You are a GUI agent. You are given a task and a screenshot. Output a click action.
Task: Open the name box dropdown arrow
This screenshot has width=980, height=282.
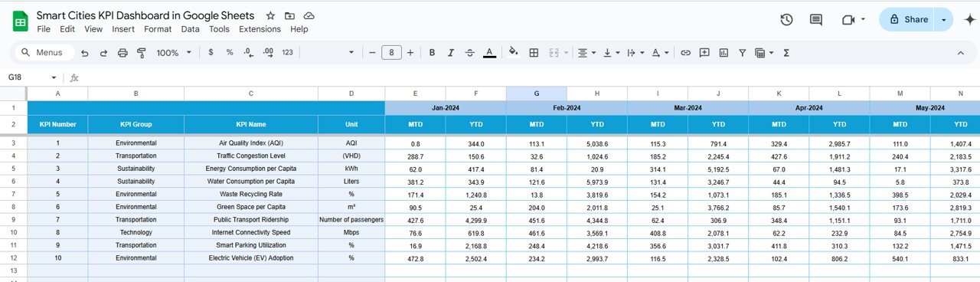54,77
